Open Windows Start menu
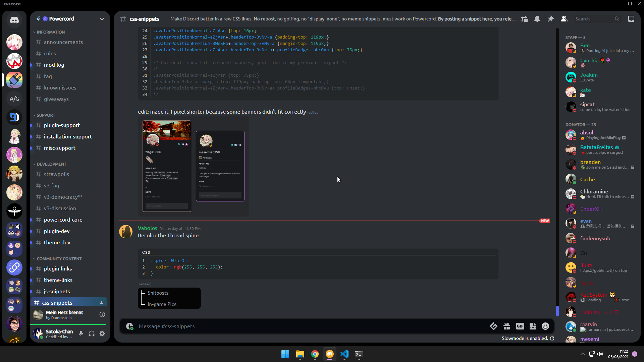The image size is (644, 362). coord(285,354)
